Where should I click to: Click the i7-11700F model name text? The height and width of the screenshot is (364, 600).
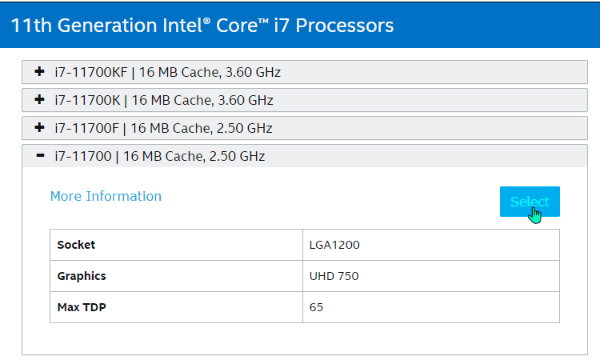tap(87, 128)
